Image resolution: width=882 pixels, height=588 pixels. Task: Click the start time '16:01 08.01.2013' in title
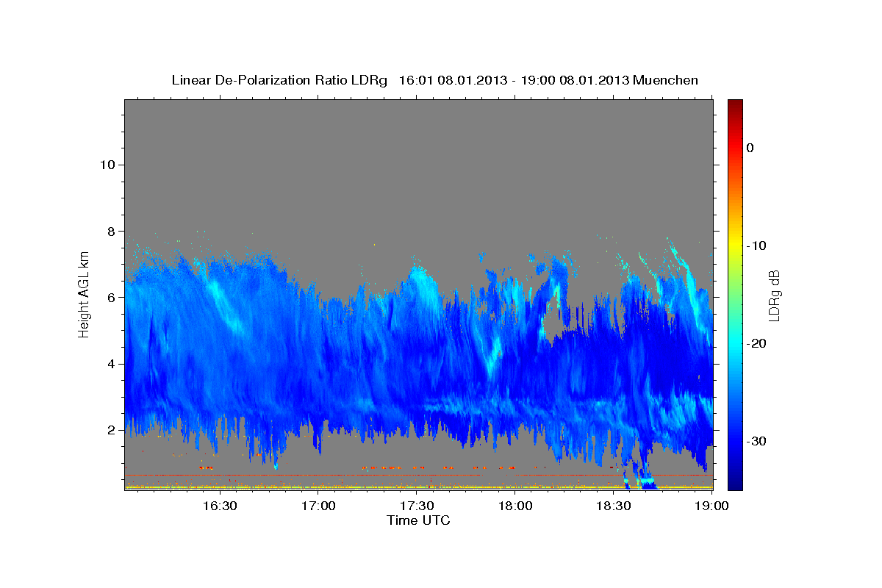tap(453, 80)
